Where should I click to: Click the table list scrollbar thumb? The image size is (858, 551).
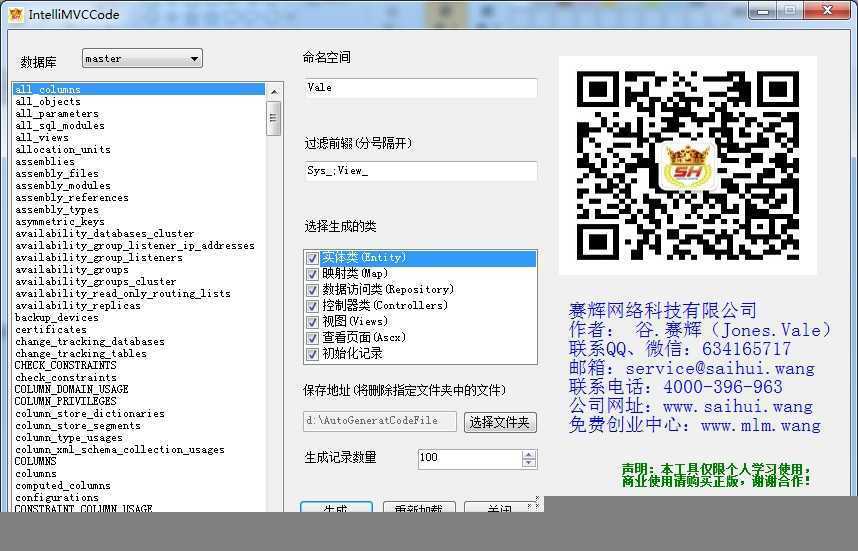pos(274,118)
